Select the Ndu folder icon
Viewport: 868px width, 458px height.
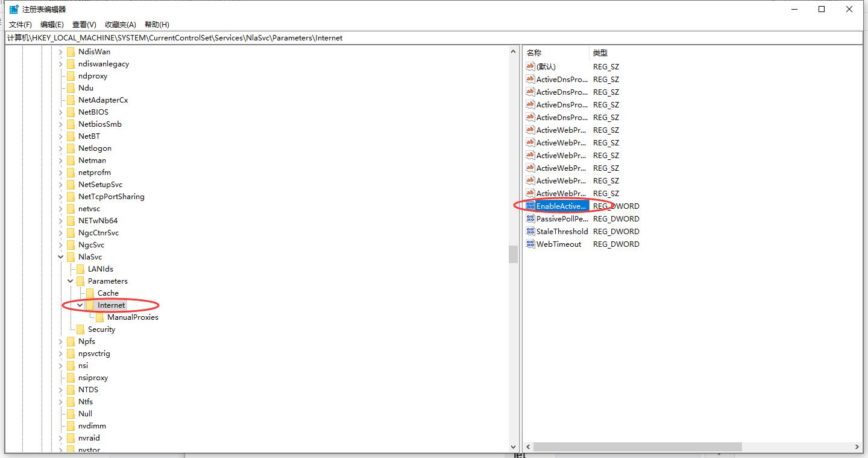71,88
